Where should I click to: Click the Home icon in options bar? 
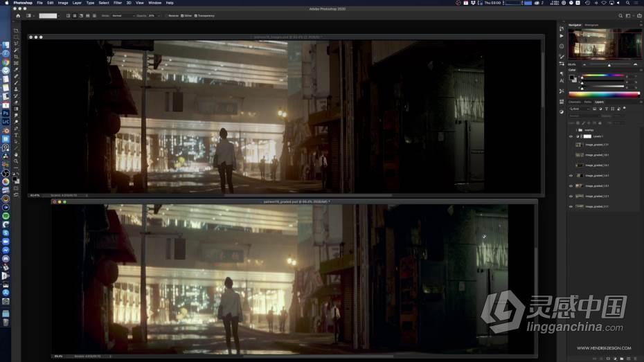(x=18, y=16)
